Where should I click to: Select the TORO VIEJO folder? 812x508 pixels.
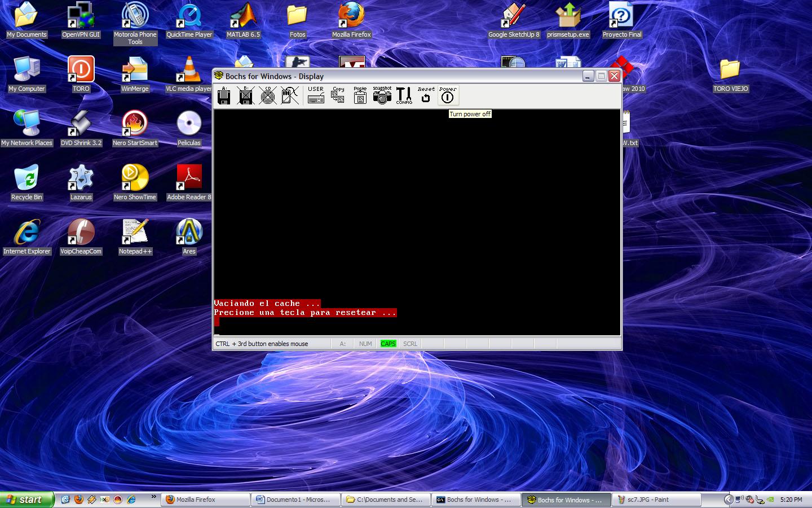point(730,75)
